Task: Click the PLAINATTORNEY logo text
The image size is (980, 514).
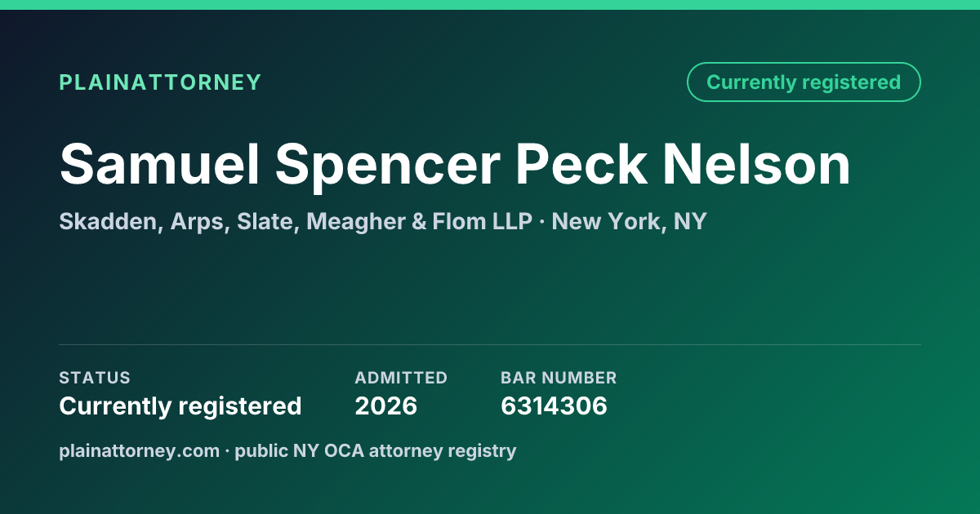Action: [x=160, y=82]
